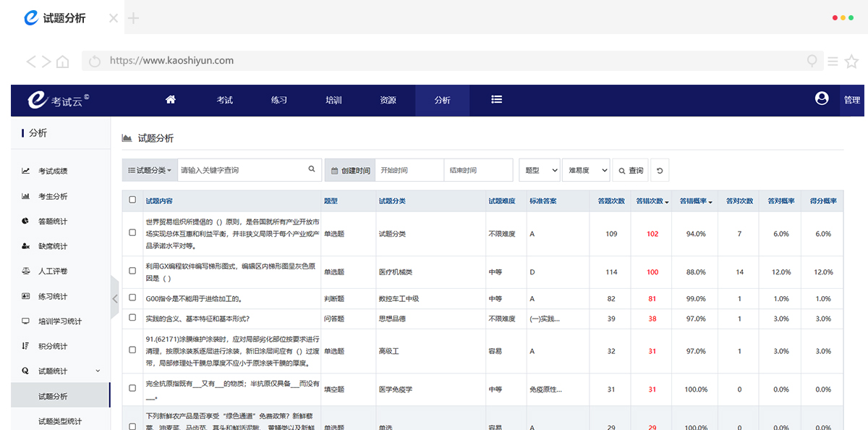Screen dimensions: 868x430
Task: Click the search magnifier in keyword box
Action: coord(312,169)
